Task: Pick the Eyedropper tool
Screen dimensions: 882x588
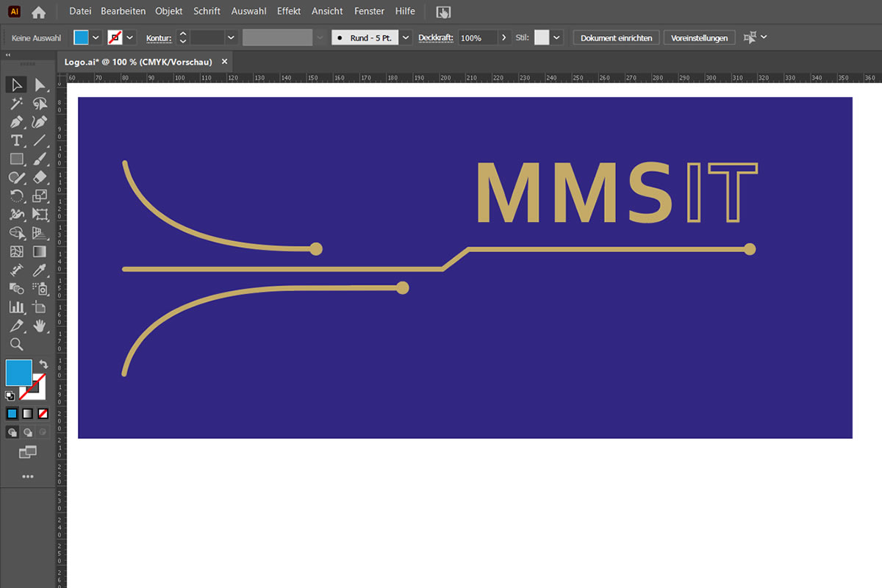Action: tap(40, 270)
